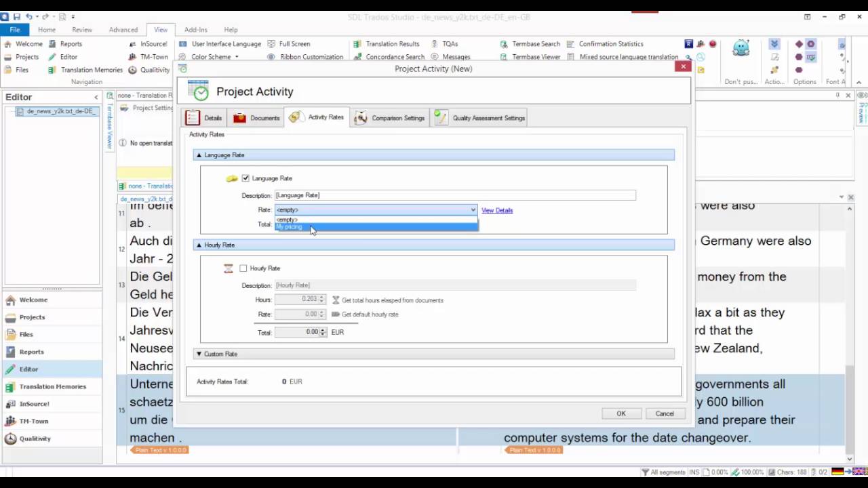Viewport: 868px width, 488px height.
Task: Click Ribbon Customization button
Action: click(305, 57)
